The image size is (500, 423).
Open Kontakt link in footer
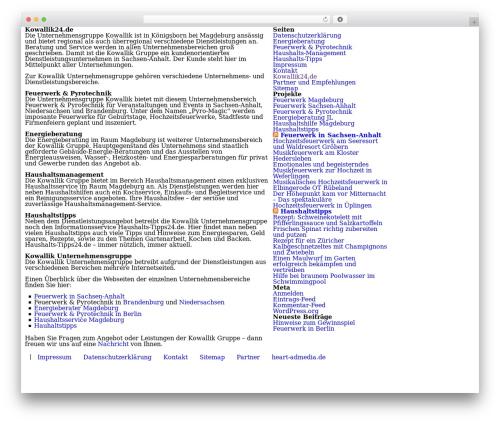click(175, 357)
